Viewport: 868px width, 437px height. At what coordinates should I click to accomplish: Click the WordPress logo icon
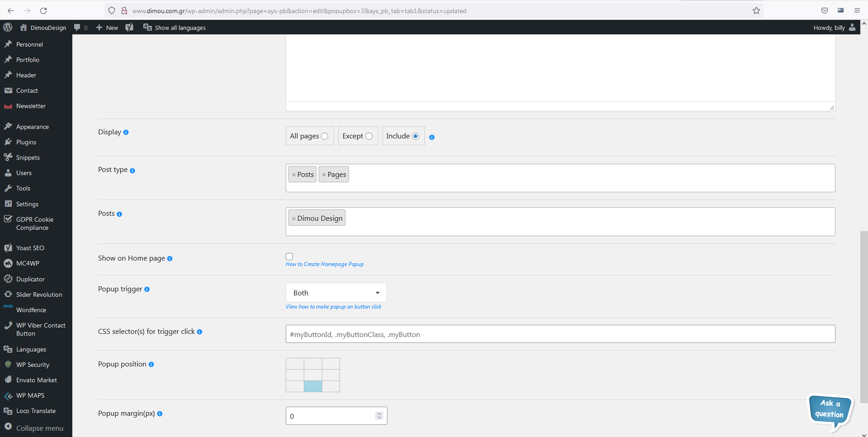(x=8, y=28)
